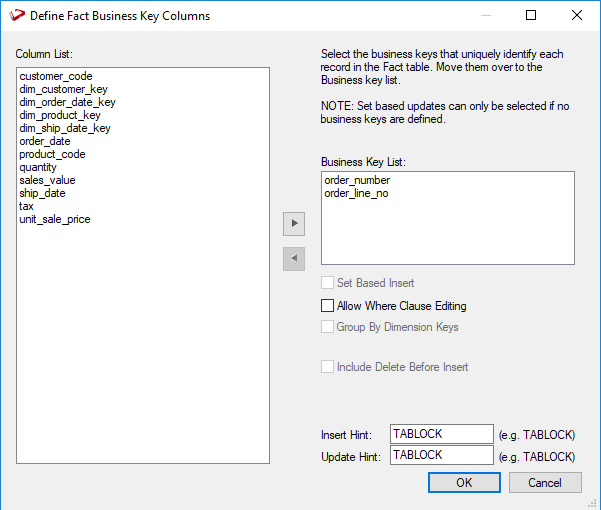Toggle the Set Based Insert checkbox
This screenshot has width=601, height=510.
(327, 283)
